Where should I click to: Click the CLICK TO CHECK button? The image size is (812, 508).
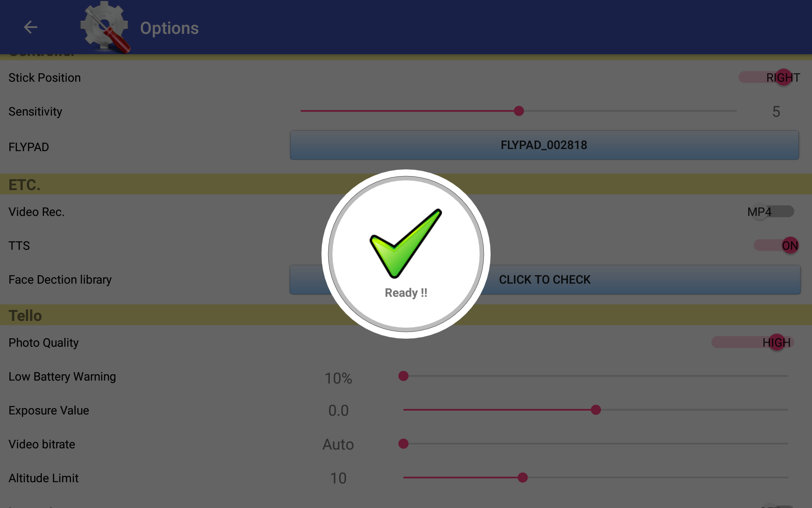(x=545, y=280)
